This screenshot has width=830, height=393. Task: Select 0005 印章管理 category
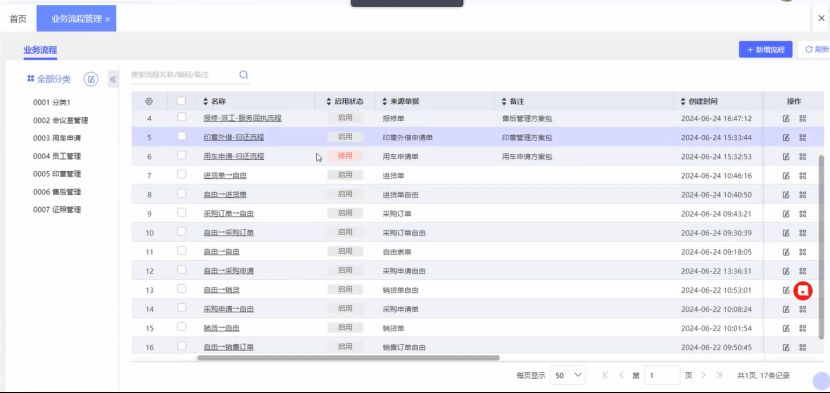pos(57,174)
